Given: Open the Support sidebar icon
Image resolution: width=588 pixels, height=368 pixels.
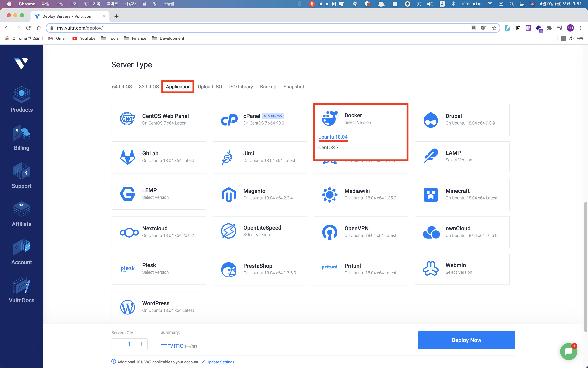Looking at the screenshot, I should pyautogui.click(x=22, y=171).
